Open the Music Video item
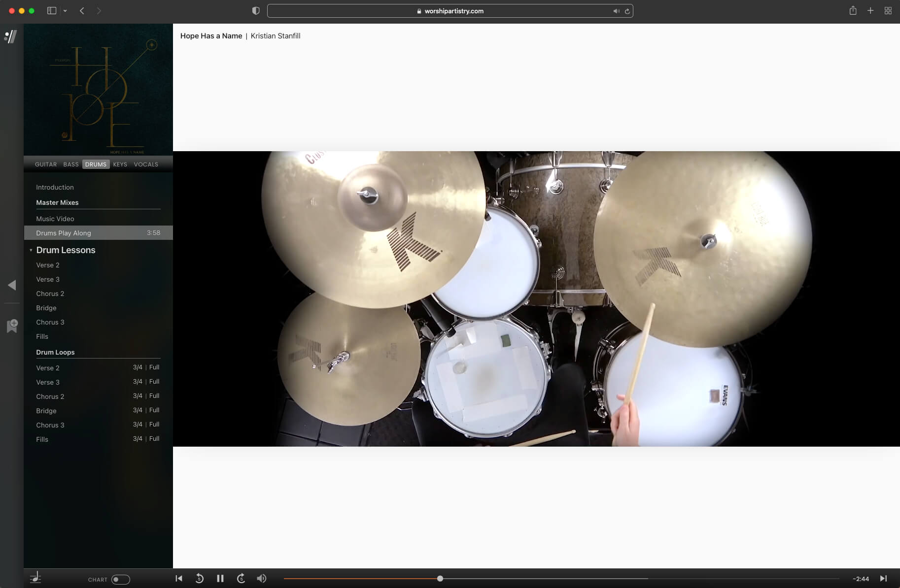 pos(55,219)
